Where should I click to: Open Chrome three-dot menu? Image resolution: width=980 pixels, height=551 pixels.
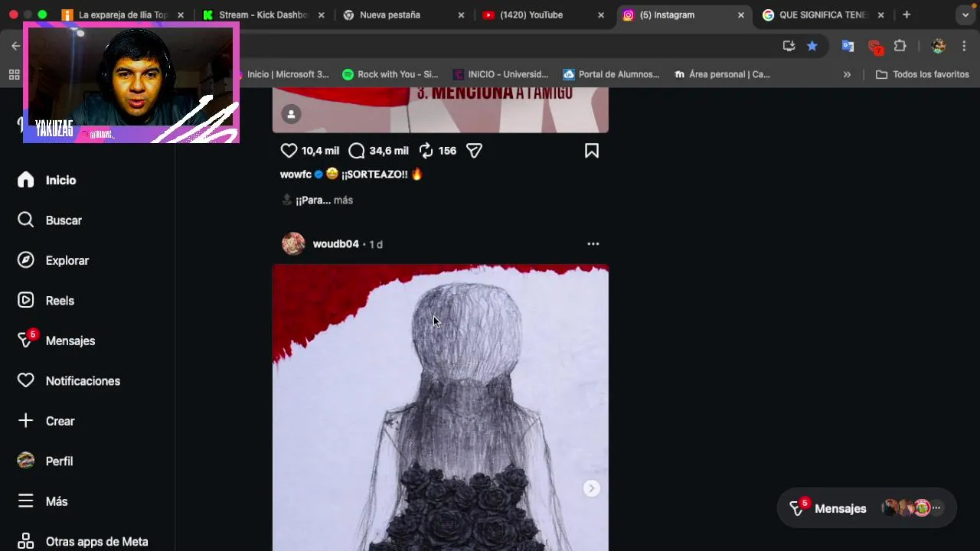[x=964, y=46]
